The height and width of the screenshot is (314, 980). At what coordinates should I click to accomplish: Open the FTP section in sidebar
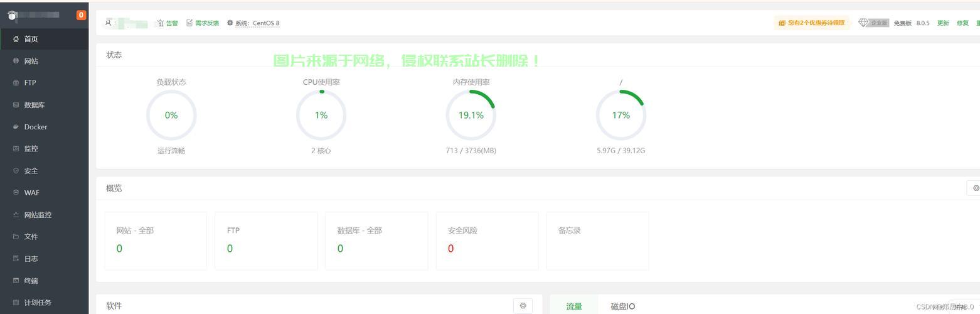[x=29, y=83]
